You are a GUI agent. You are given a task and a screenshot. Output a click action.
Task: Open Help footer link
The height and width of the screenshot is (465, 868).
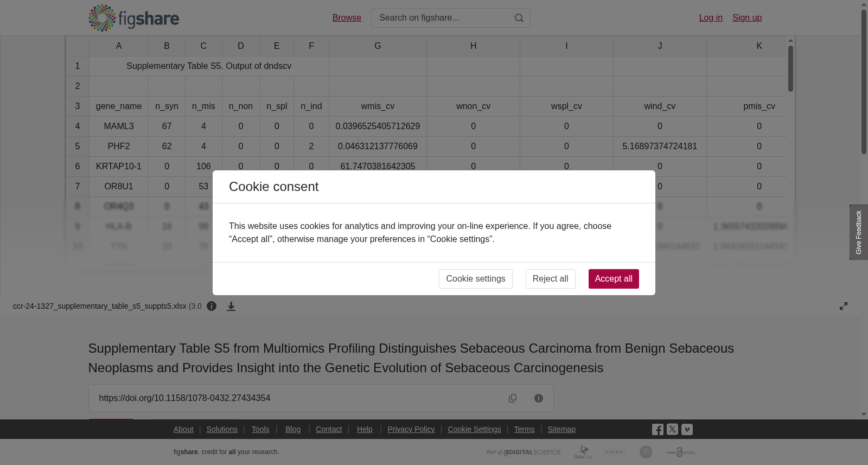click(365, 429)
